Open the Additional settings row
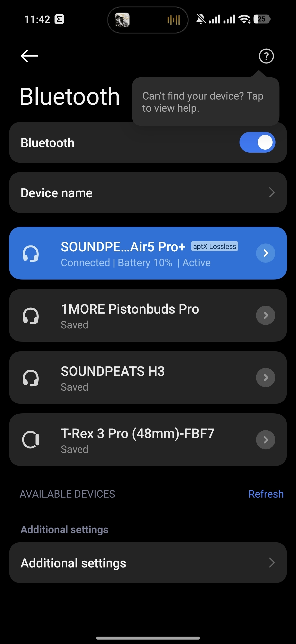This screenshot has width=296, height=644. click(x=148, y=563)
